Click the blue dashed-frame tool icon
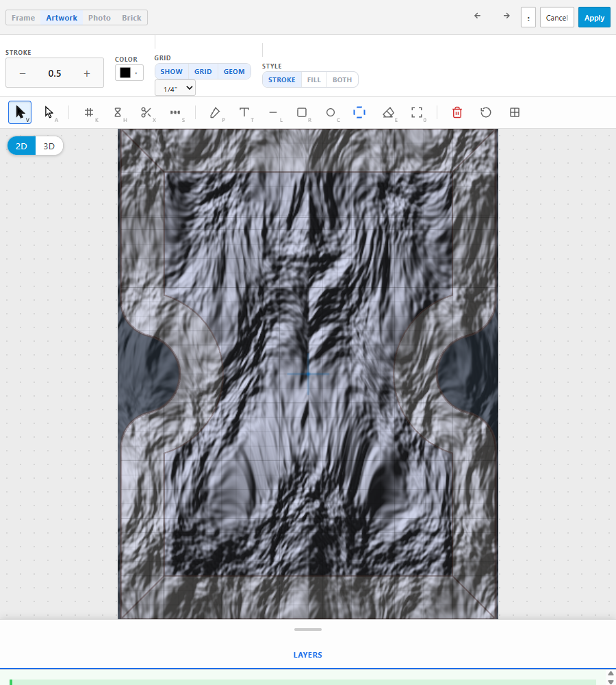The image size is (616, 685). click(x=359, y=112)
